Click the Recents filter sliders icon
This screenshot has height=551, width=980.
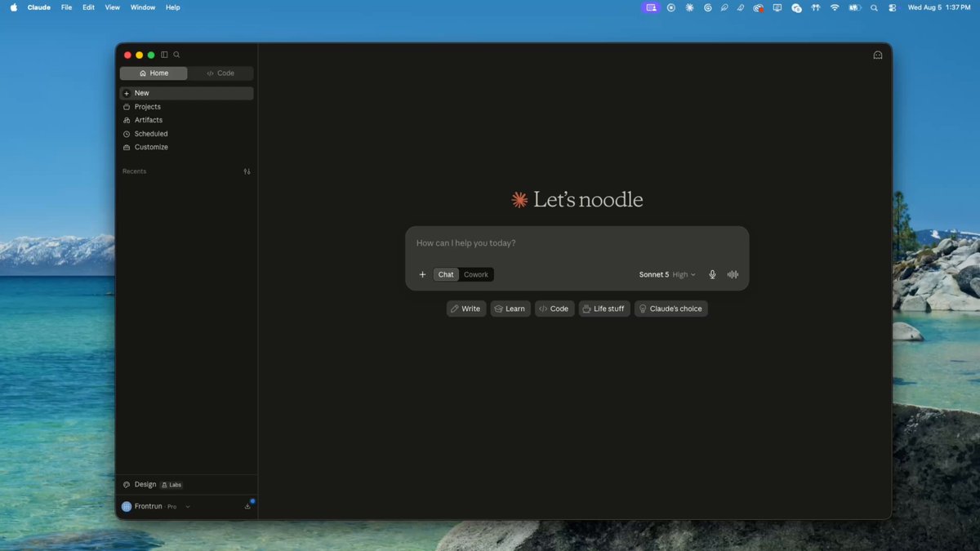click(x=247, y=171)
